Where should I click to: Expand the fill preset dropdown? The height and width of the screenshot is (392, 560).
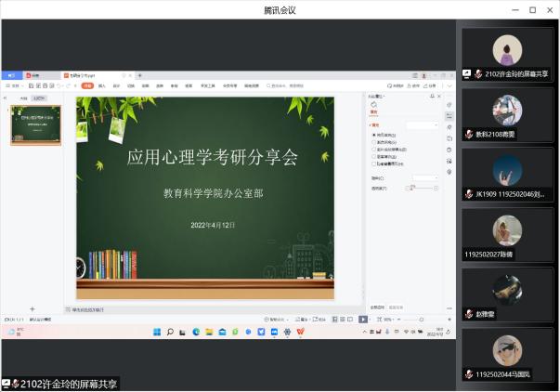click(423, 124)
